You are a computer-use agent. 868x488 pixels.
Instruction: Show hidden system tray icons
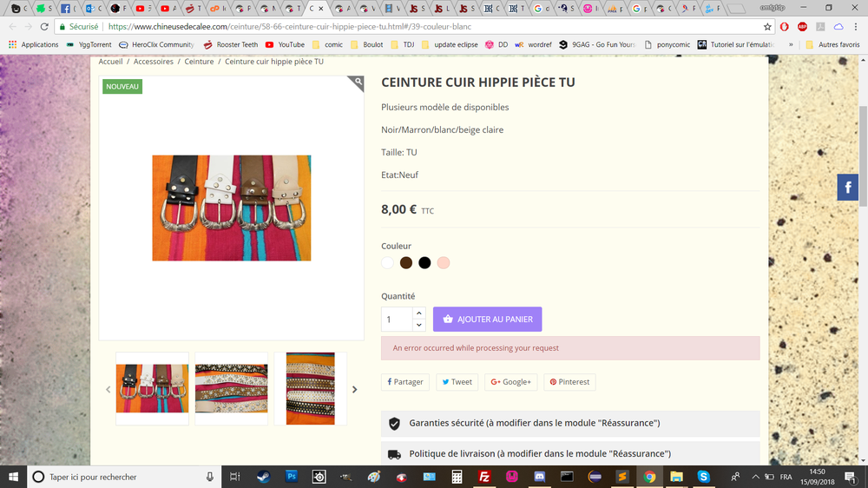point(755,477)
